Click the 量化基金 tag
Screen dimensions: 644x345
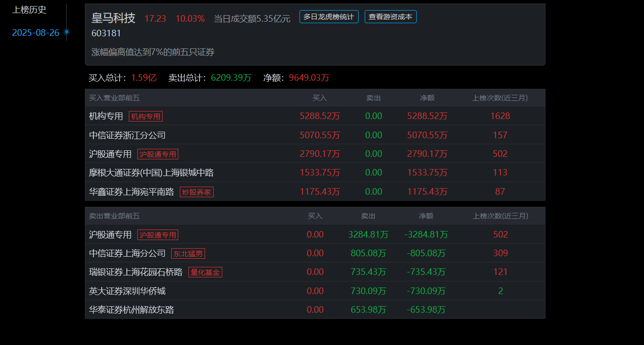(x=205, y=272)
